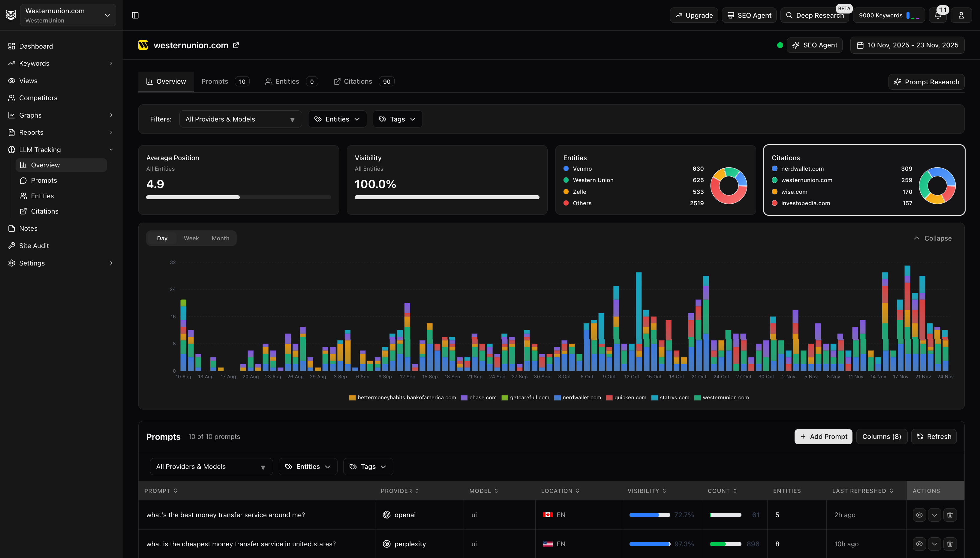
Task: Collapse the LLM Tracking section
Action: pos(111,149)
